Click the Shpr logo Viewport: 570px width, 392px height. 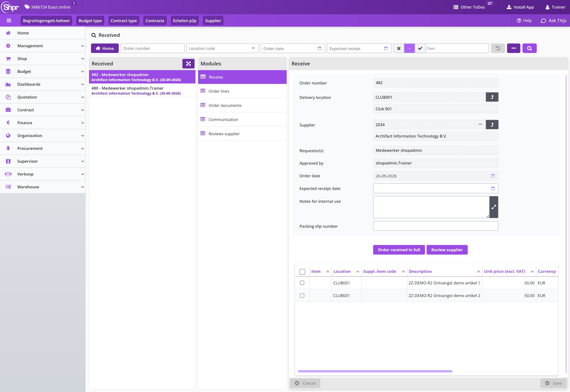[x=10, y=7]
